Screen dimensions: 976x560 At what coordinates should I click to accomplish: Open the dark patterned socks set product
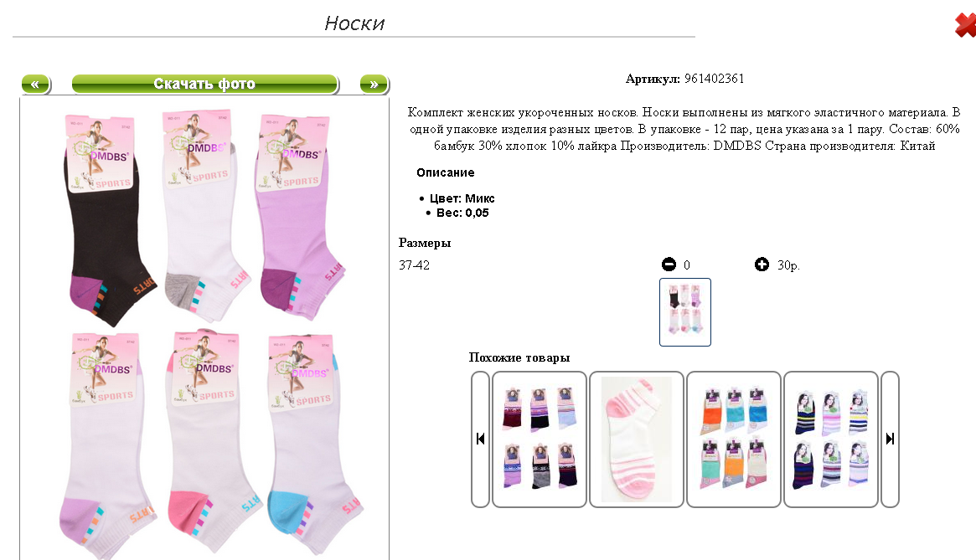pyautogui.click(x=539, y=439)
